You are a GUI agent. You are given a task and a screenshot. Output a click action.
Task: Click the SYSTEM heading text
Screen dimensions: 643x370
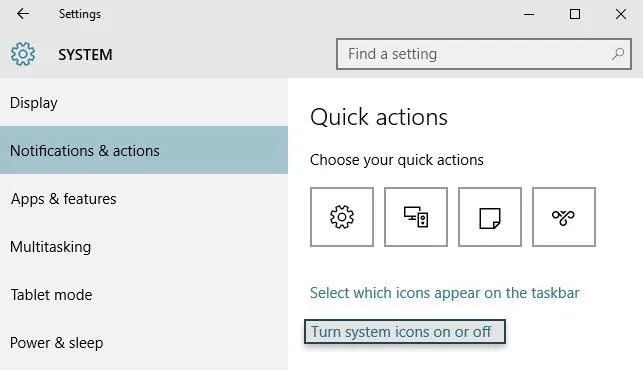click(x=85, y=55)
